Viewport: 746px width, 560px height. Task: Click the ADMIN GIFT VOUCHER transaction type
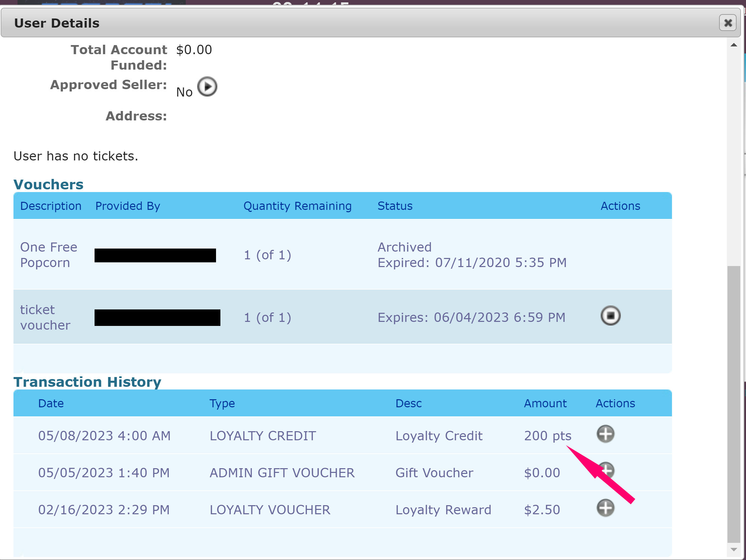[x=282, y=473]
